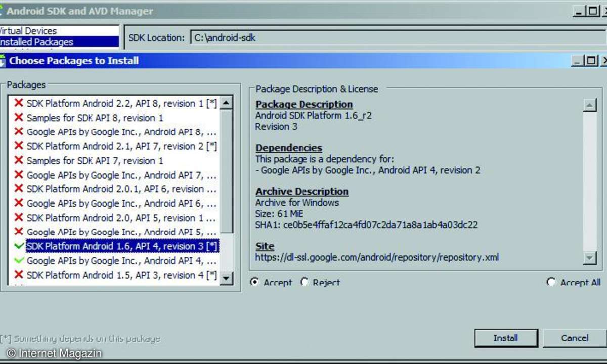Click the SHA1 checksum text
This screenshot has height=364, width=607.
coord(367,224)
